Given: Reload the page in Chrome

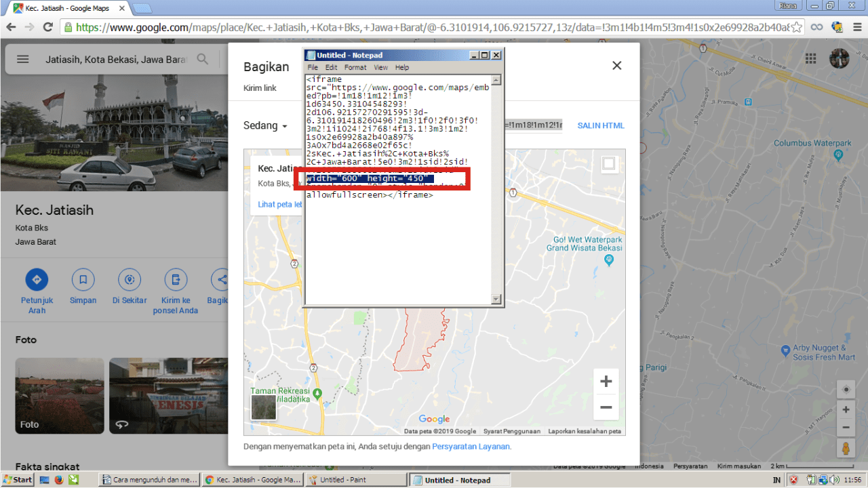Looking at the screenshot, I should tap(47, 27).
